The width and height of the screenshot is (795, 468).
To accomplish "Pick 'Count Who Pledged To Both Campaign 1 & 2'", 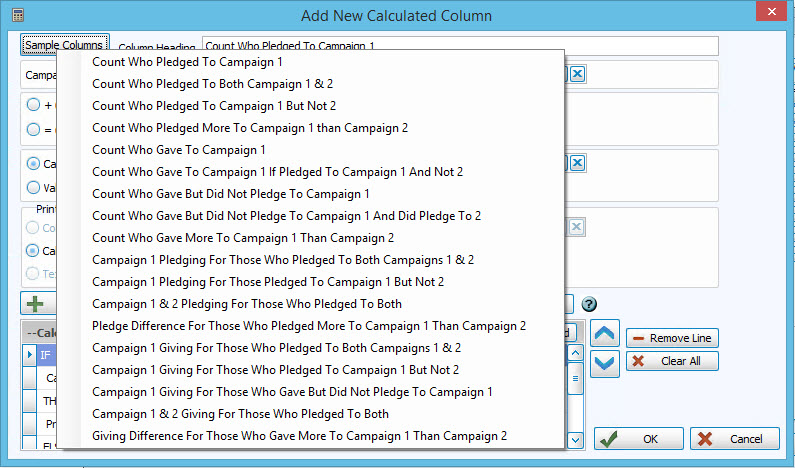I will tap(214, 84).
